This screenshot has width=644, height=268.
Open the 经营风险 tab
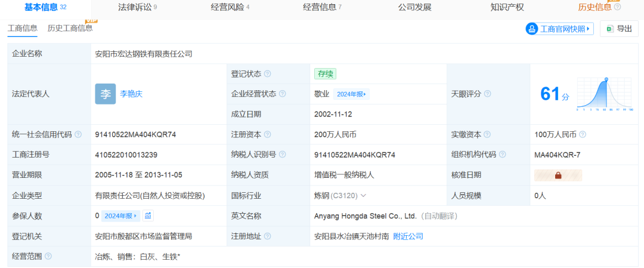[x=230, y=7]
